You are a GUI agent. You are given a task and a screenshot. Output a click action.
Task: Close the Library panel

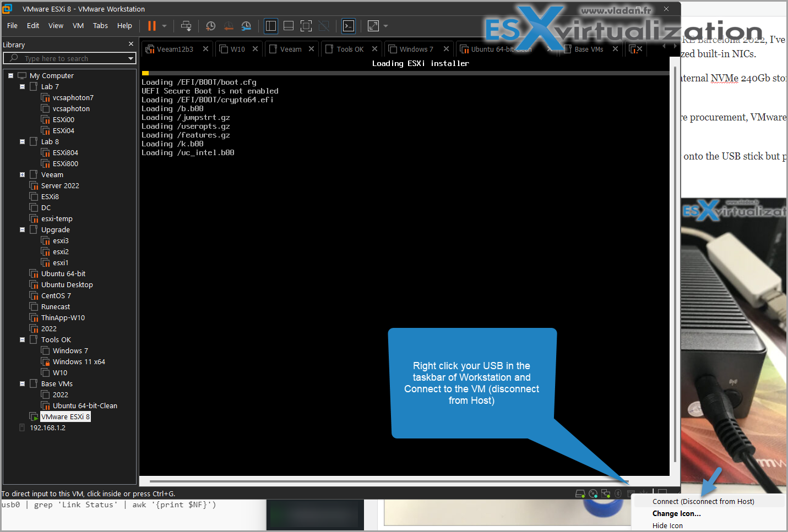131,44
